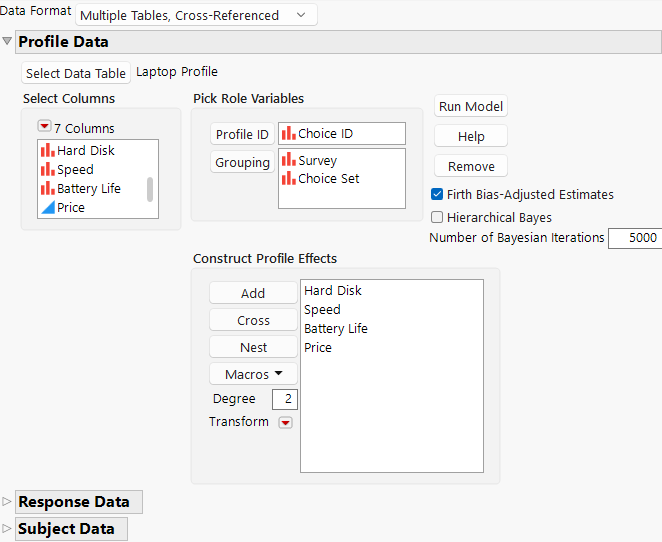This screenshot has height=542, width=662.
Task: Click the Number of Bayesian Iterations field
Action: [x=635, y=238]
